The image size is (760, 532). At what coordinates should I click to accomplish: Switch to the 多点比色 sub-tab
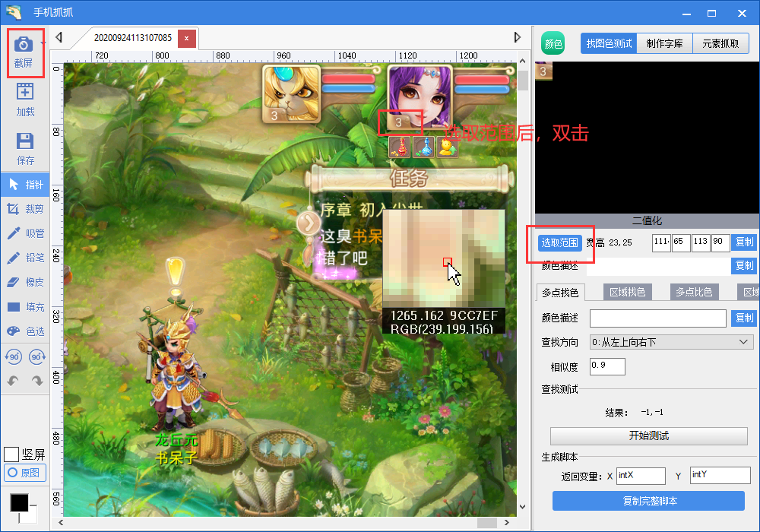pos(694,292)
